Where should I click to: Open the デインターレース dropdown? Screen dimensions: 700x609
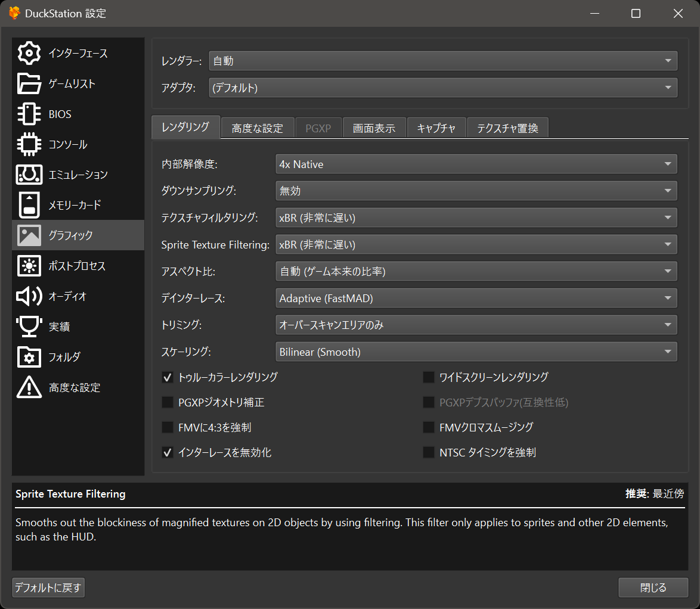point(476,298)
